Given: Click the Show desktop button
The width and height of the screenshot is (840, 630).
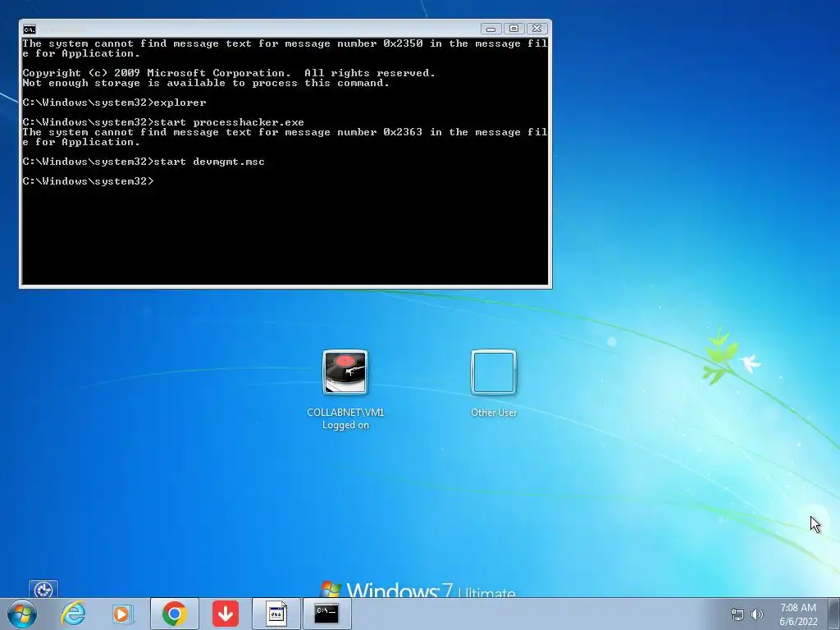Looking at the screenshot, I should click(x=834, y=614).
